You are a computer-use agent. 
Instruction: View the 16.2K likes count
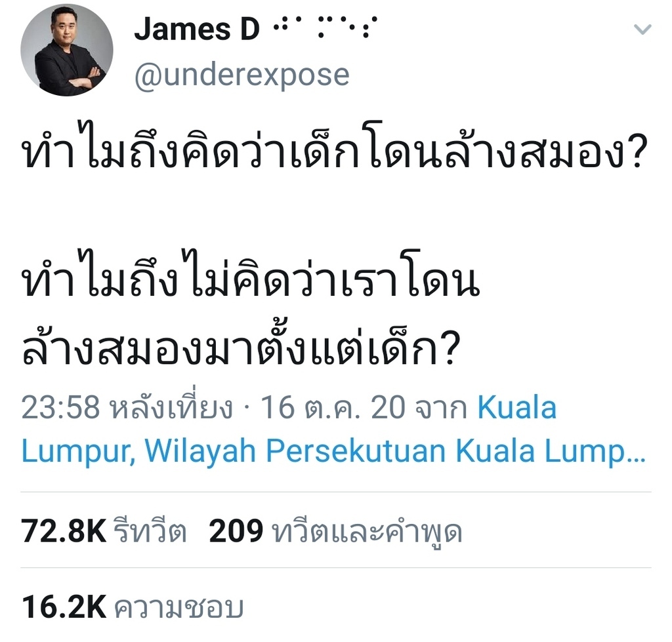64,607
